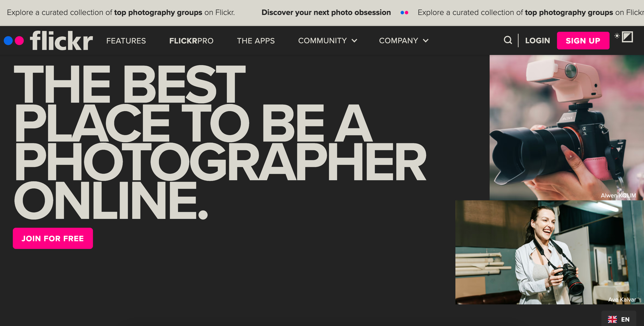Open search with the magnifying glass icon

point(508,40)
